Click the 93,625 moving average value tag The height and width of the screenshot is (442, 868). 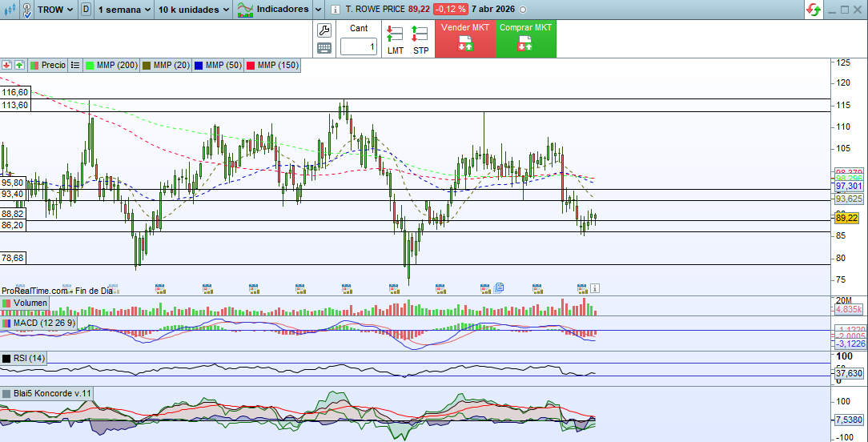coord(849,199)
